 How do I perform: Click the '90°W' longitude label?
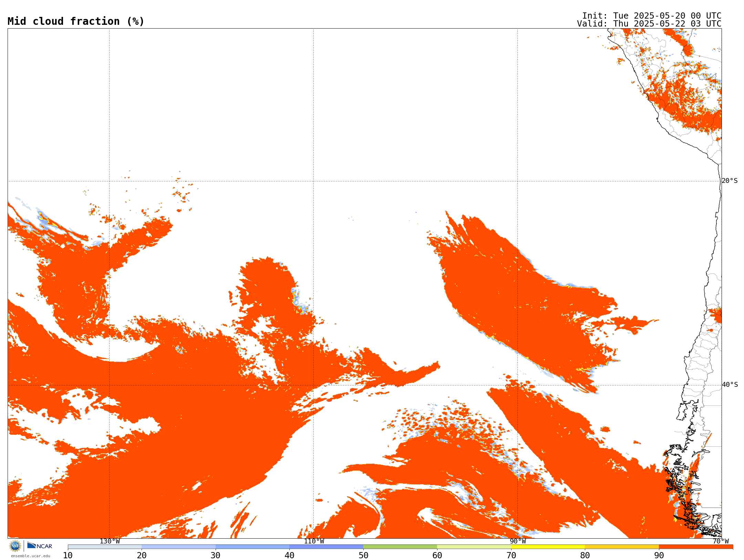point(518,541)
